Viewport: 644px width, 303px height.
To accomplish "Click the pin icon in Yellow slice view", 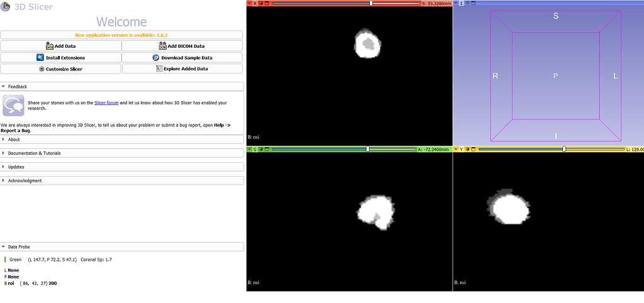I will (456, 150).
